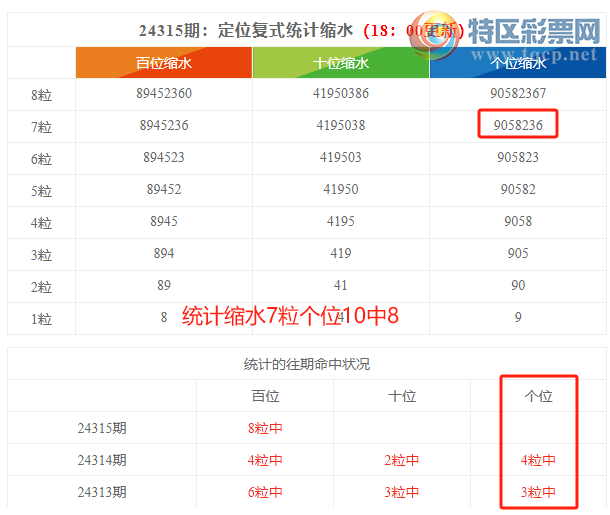
Task: Click the 24313期 row label
Action: click(x=102, y=492)
